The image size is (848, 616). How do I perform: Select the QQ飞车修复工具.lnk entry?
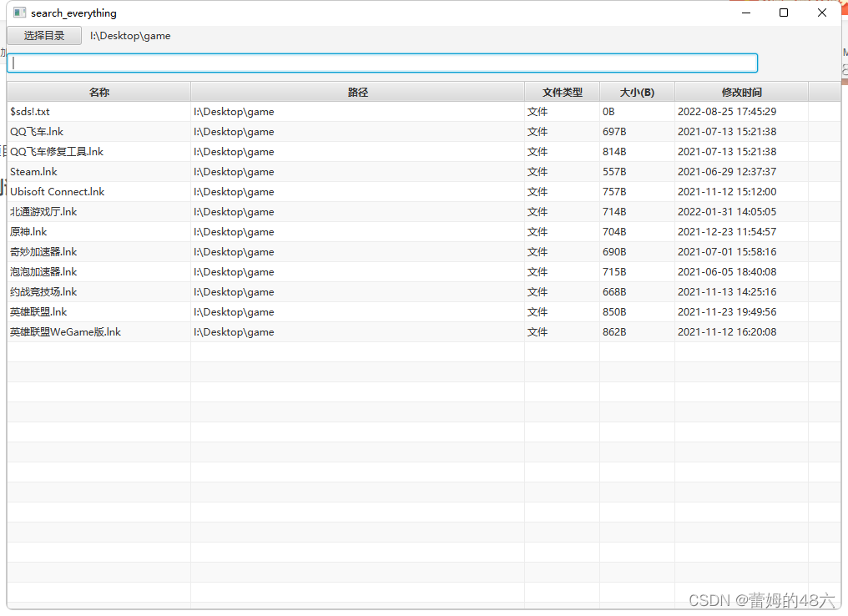tap(57, 151)
